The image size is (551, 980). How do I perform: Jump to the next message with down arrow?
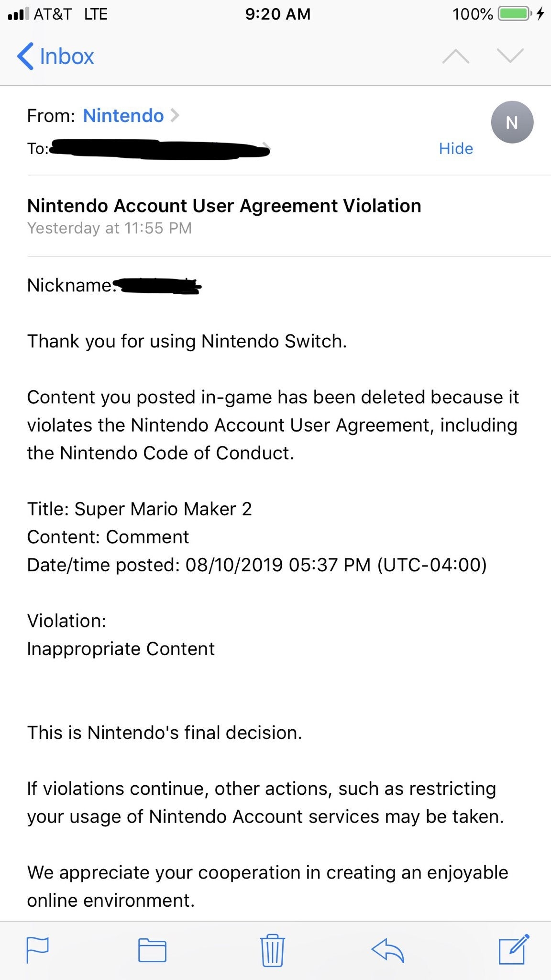510,56
